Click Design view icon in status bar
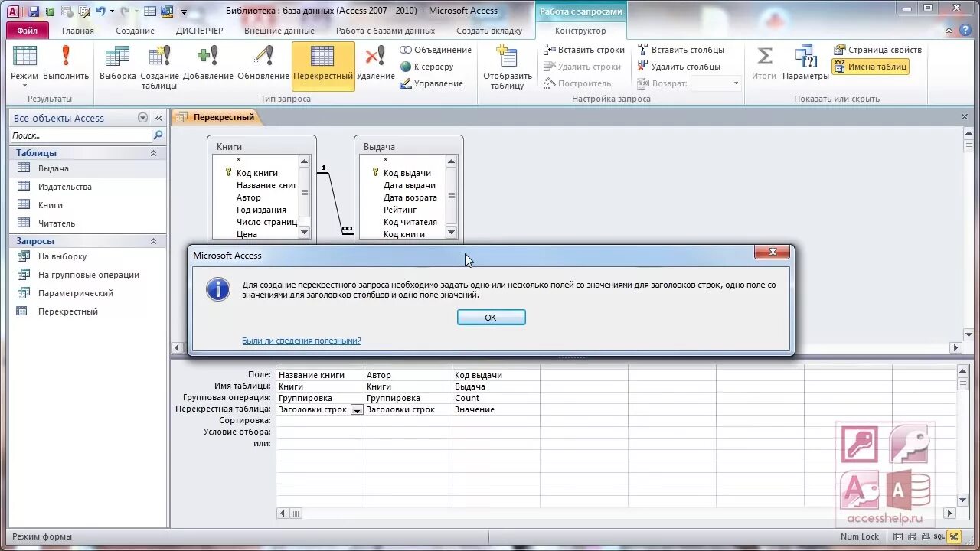This screenshot has width=980, height=551. click(x=954, y=536)
